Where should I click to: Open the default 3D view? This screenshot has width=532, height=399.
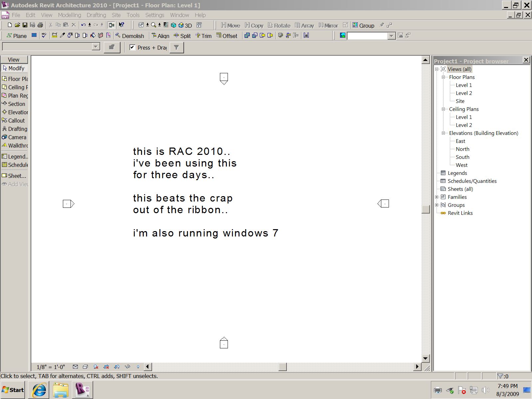click(185, 25)
